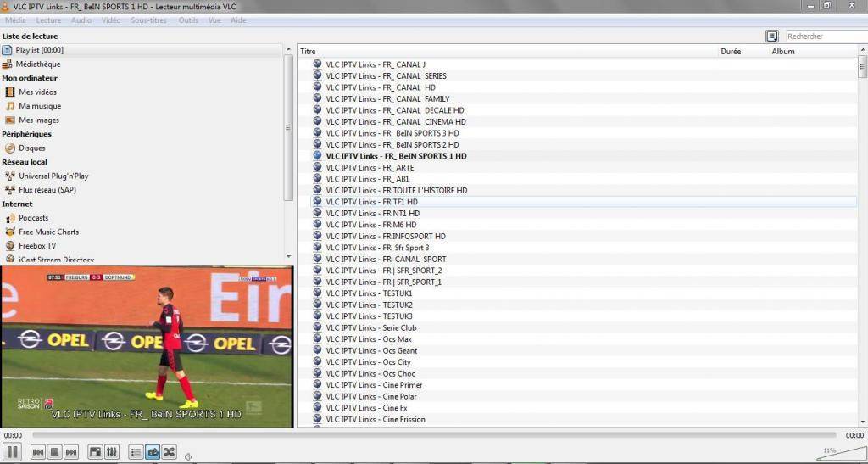Stop playback with the stop button
868x464 pixels.
pos(54,452)
